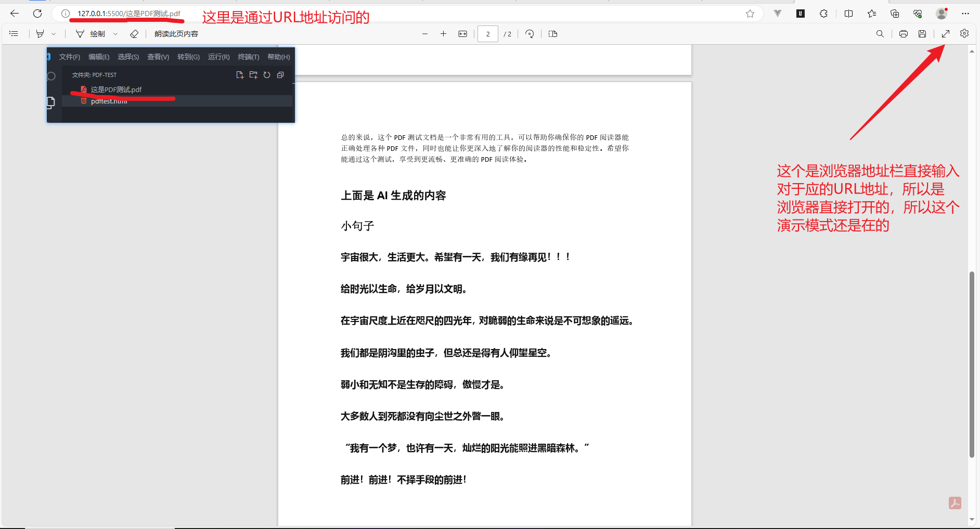Click 朗读此页内容 read aloud button
980x529 pixels.
[176, 34]
